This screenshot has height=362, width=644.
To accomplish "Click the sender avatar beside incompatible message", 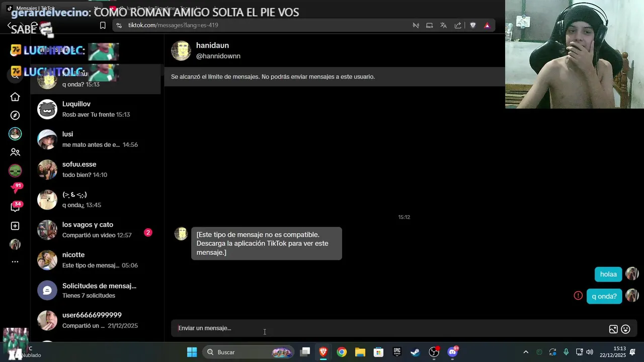I will tap(181, 234).
